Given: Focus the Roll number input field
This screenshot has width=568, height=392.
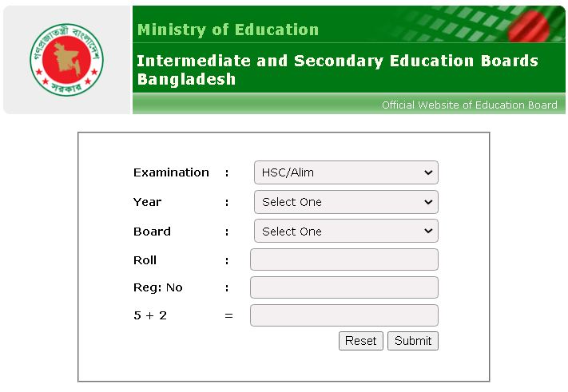Looking at the screenshot, I should 344,259.
